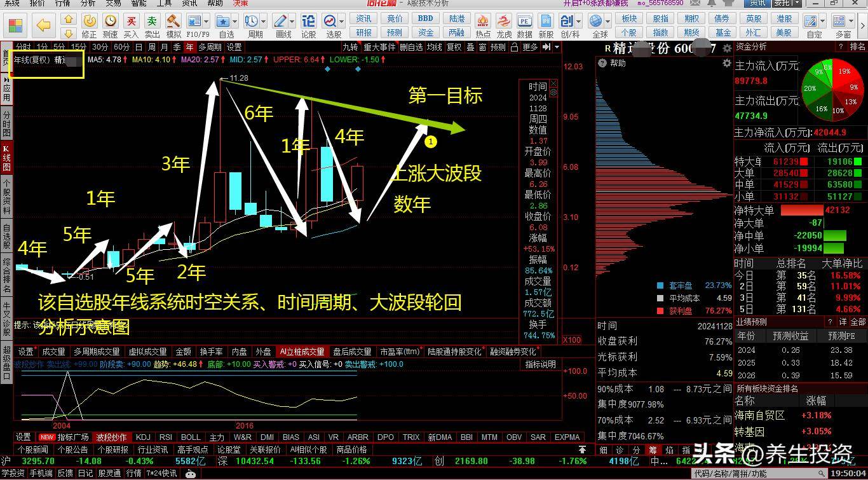The image size is (868, 480).
Task: Click the 套牢盘 blue legend swatch
Action: (660, 286)
